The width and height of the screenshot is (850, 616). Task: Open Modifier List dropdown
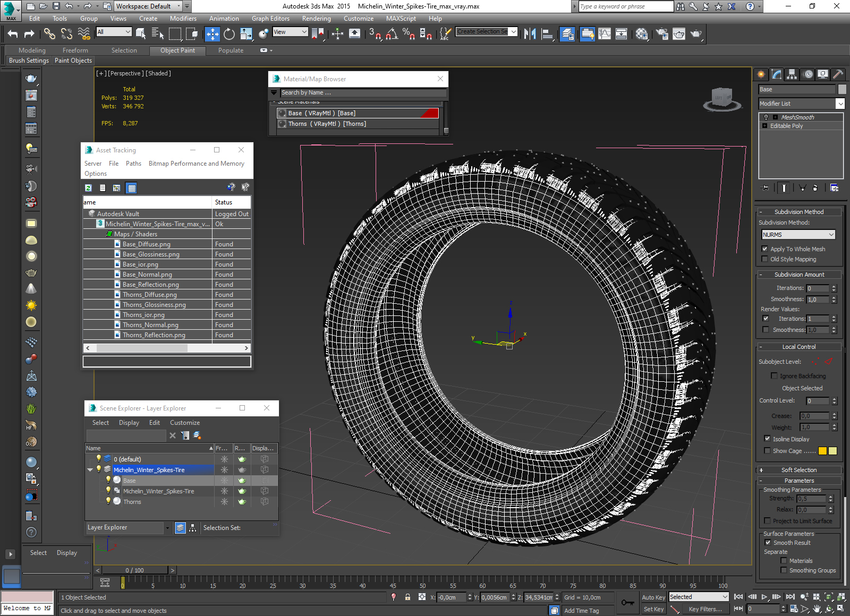802,104
